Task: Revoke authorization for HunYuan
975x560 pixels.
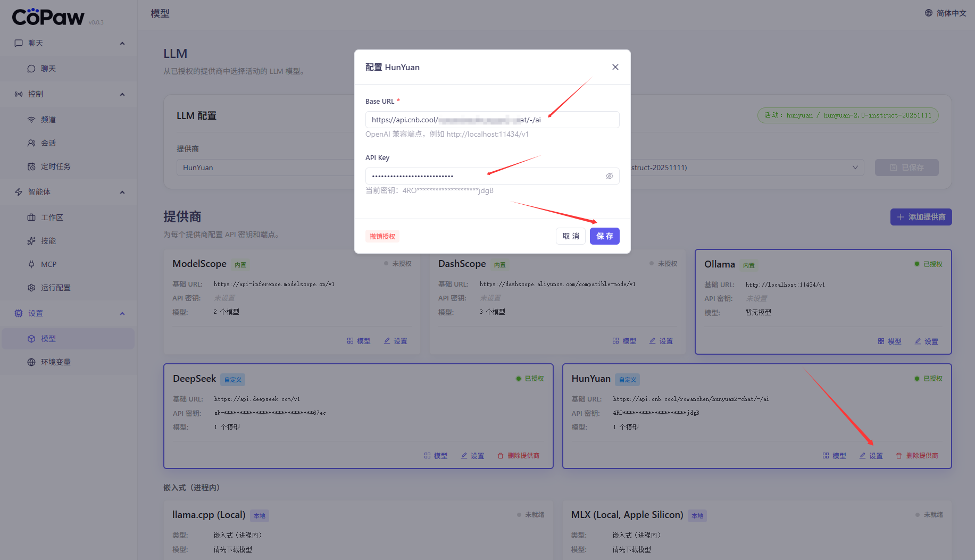Action: pyautogui.click(x=382, y=236)
